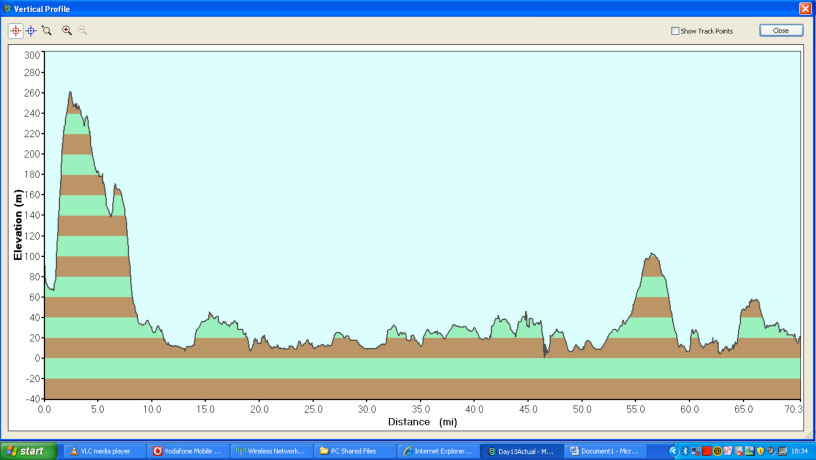The image size is (816, 460).
Task: Switch to Document1 Microsoft Word taskbar button
Action: pos(605,451)
